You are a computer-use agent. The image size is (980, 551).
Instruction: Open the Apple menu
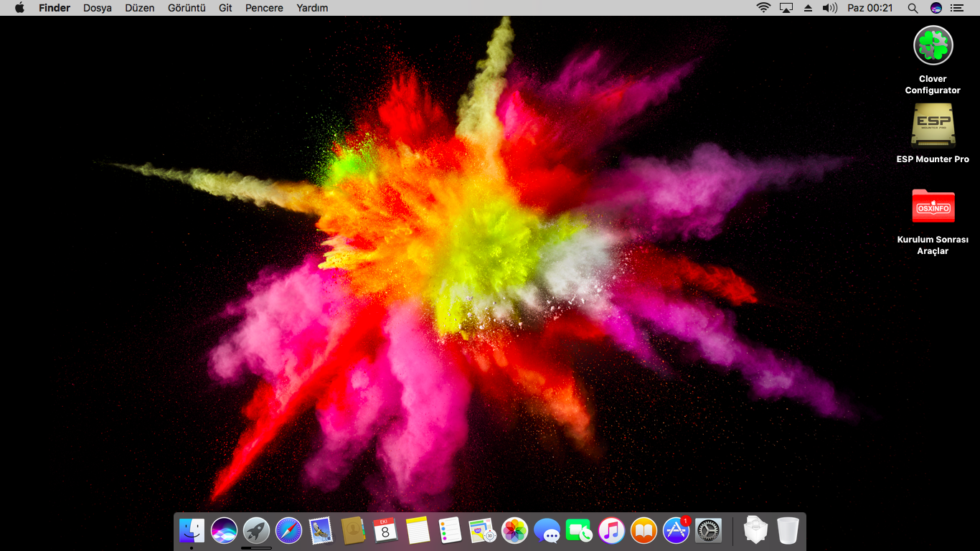point(19,8)
